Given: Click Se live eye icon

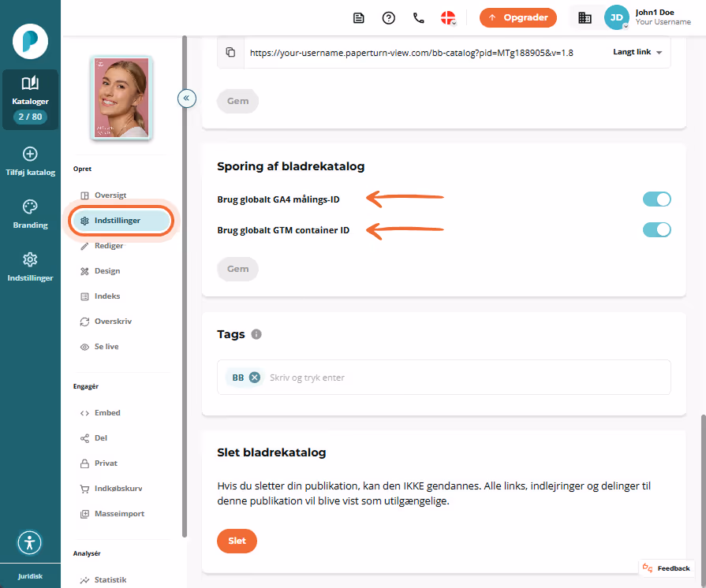Looking at the screenshot, I should click(84, 347).
